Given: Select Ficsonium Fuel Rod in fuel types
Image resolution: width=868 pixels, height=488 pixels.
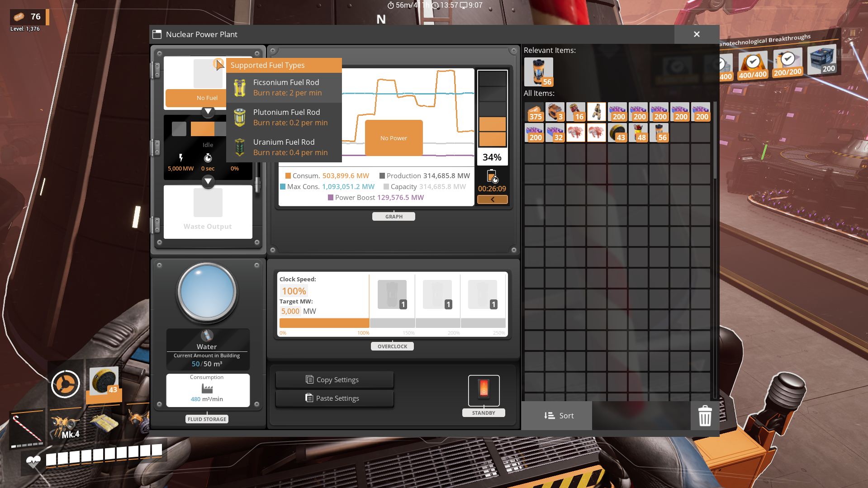Looking at the screenshot, I should click(x=284, y=88).
